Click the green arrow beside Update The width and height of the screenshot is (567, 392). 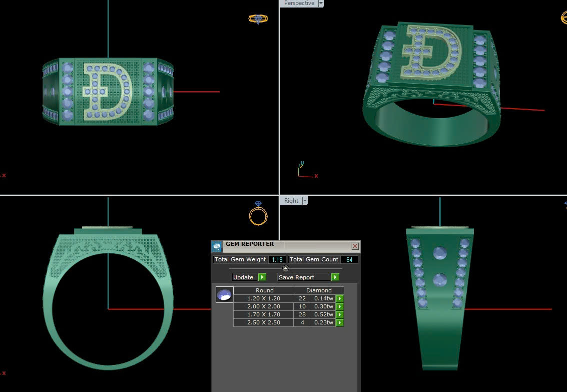click(262, 277)
